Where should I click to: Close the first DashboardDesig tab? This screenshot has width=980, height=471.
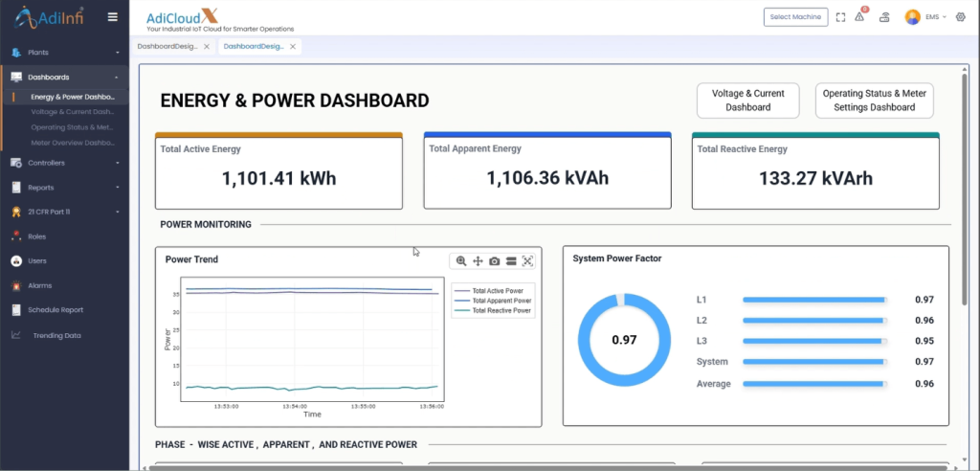coord(207,46)
